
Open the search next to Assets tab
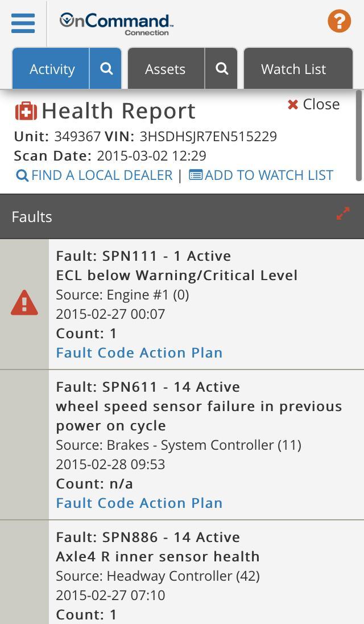click(x=221, y=69)
